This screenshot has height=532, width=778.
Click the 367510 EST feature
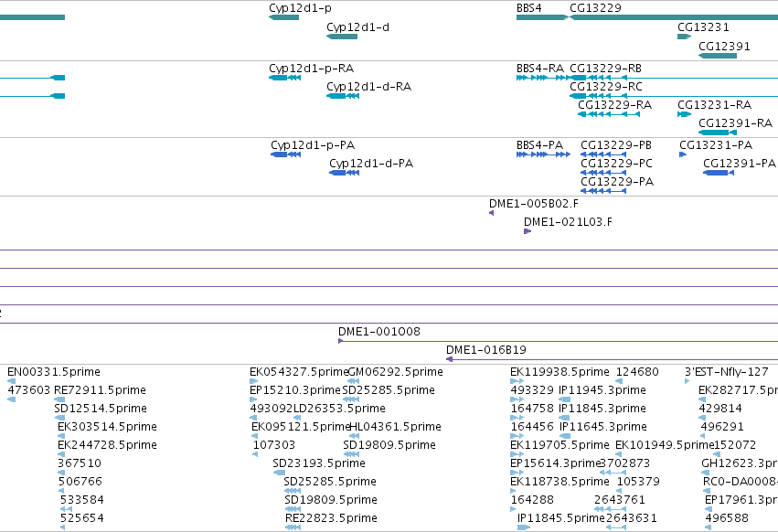tap(61, 473)
